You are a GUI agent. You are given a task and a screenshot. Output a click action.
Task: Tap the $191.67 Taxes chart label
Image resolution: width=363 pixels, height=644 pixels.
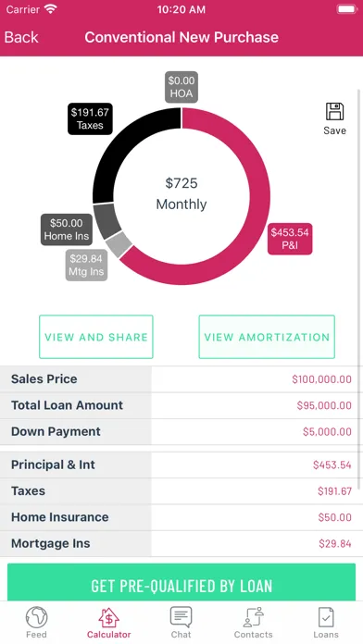tap(90, 118)
